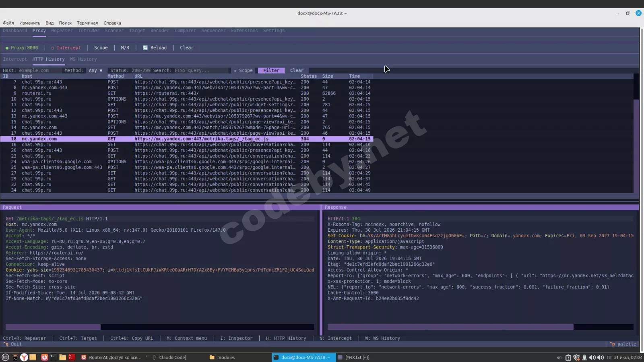Screen dimensions: 644x362
Task: Open the Файл menu
Action: (8, 23)
